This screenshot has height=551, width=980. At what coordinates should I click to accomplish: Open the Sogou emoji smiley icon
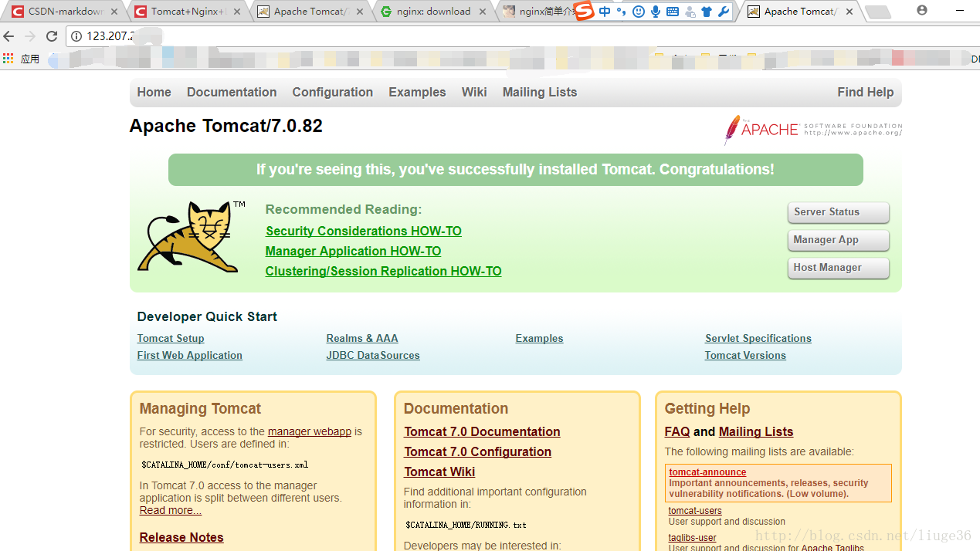(639, 12)
